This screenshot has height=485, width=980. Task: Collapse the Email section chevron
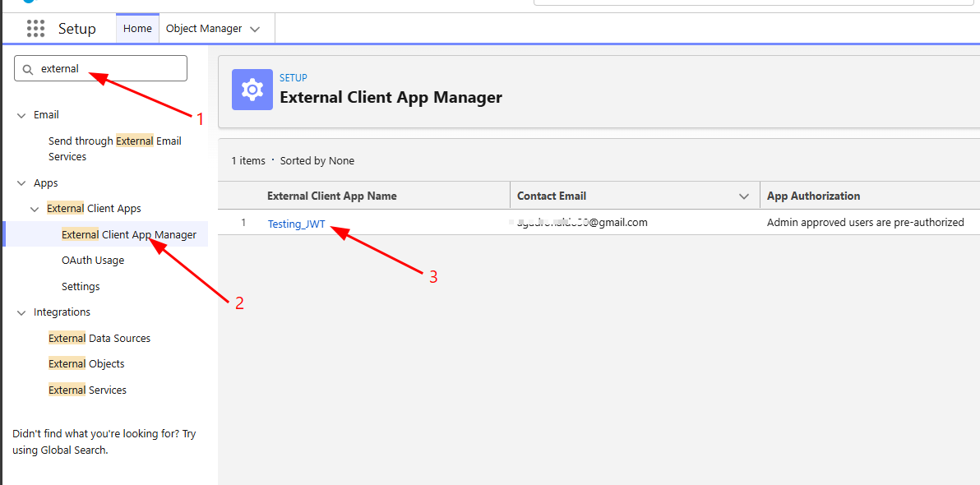(x=21, y=115)
